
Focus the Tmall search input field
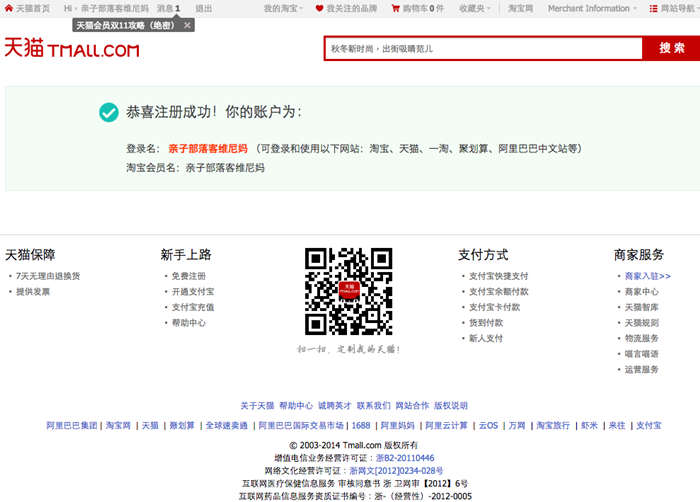(483, 48)
